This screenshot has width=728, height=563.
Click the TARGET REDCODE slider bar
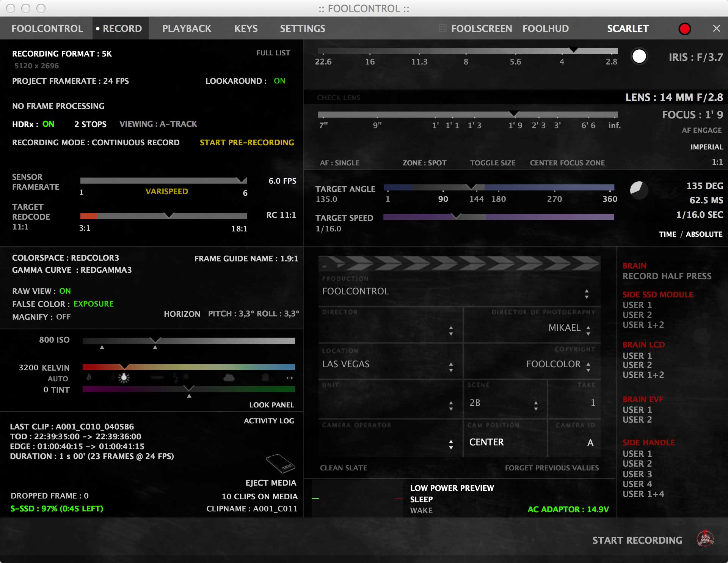163,216
